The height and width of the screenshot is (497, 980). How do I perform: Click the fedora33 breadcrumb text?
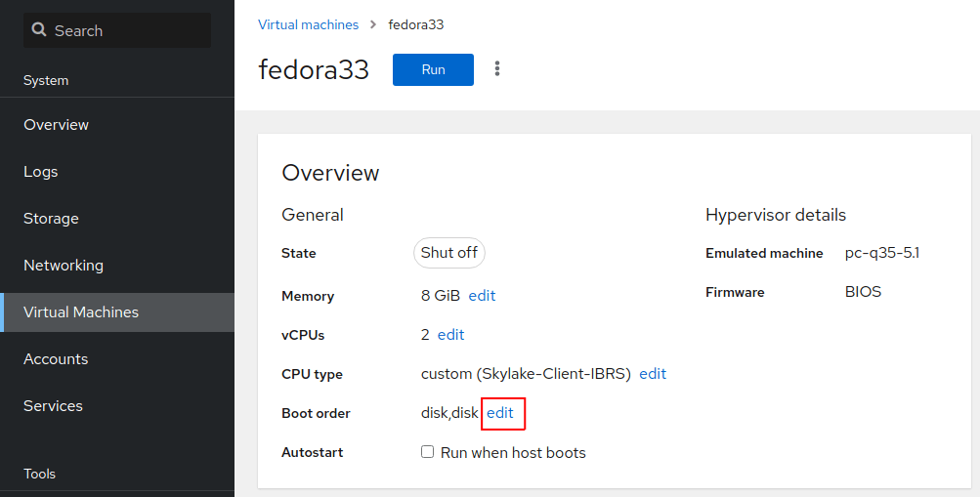pyautogui.click(x=415, y=25)
